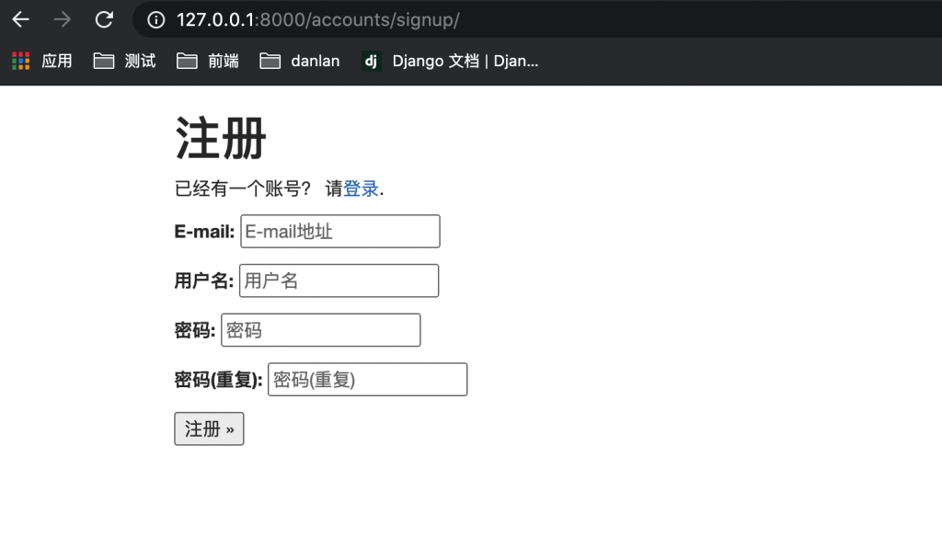
Task: Click the browser forward arrow
Action: tap(63, 19)
